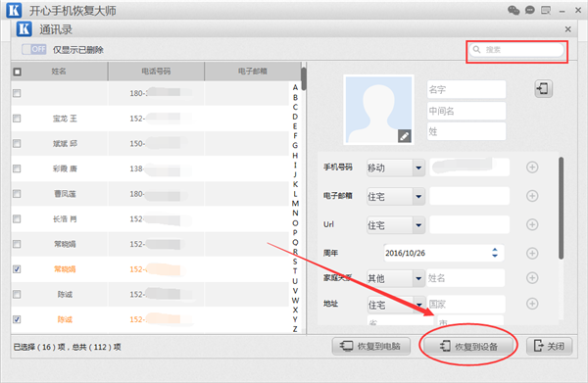Sort by 电子邮箱 column header
588x383 pixels.
(x=253, y=72)
